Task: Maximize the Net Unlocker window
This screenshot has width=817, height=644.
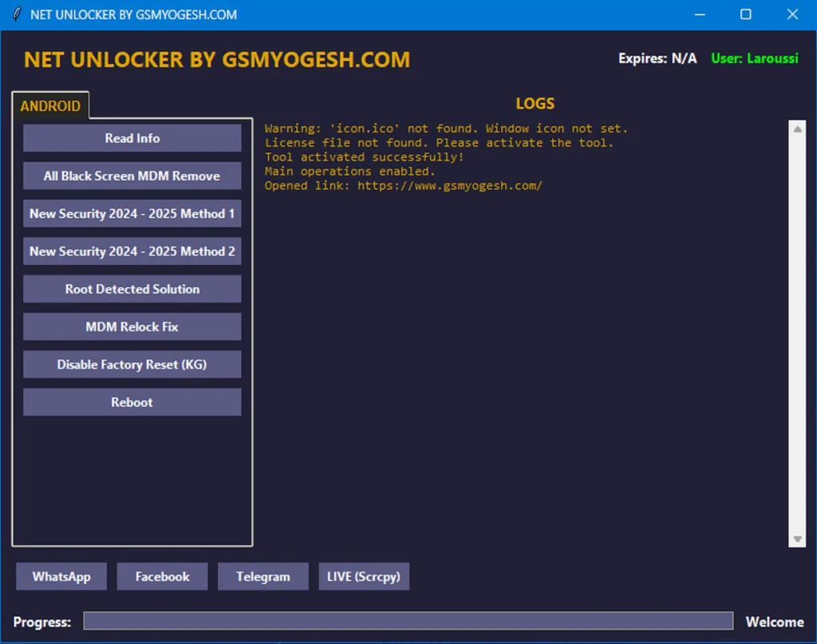Action: tap(746, 14)
